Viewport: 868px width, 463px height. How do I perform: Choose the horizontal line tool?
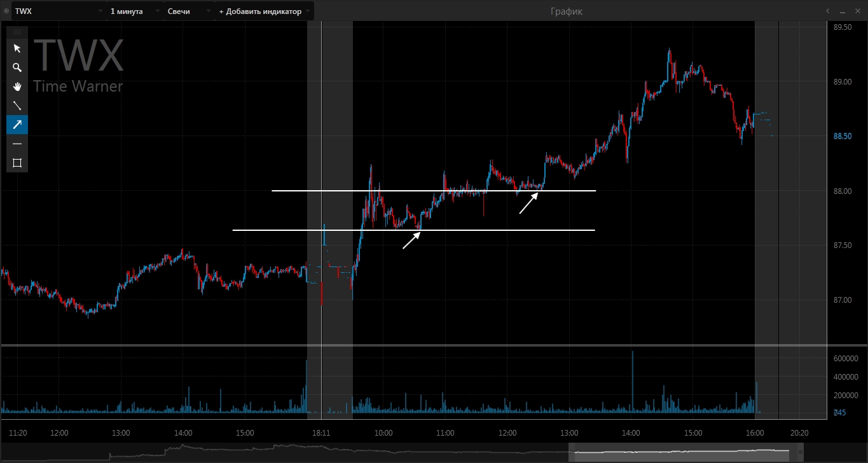click(17, 144)
